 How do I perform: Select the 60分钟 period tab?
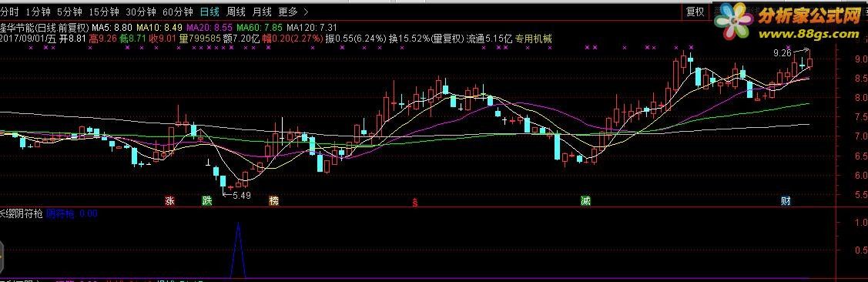pos(177,12)
